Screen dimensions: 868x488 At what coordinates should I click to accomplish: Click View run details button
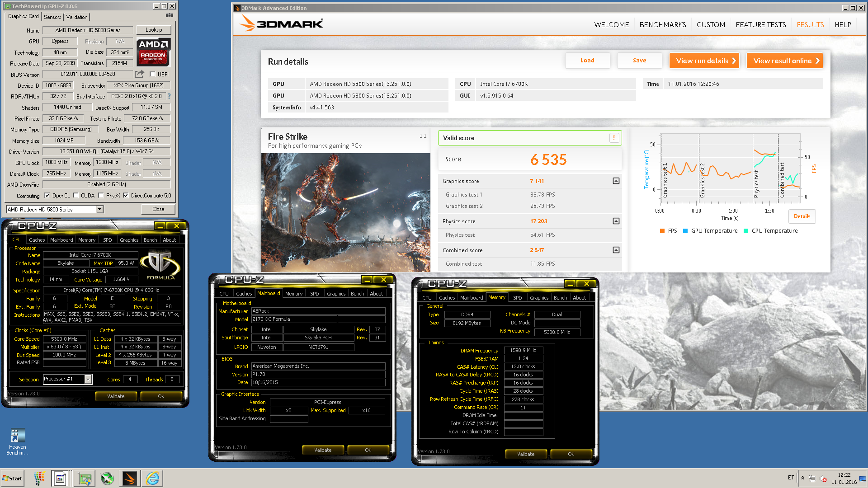(x=704, y=61)
